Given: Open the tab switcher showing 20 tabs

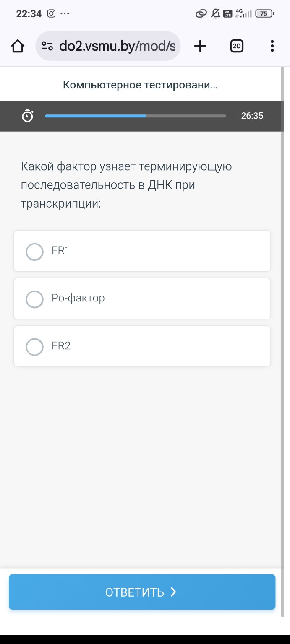Looking at the screenshot, I should [236, 46].
